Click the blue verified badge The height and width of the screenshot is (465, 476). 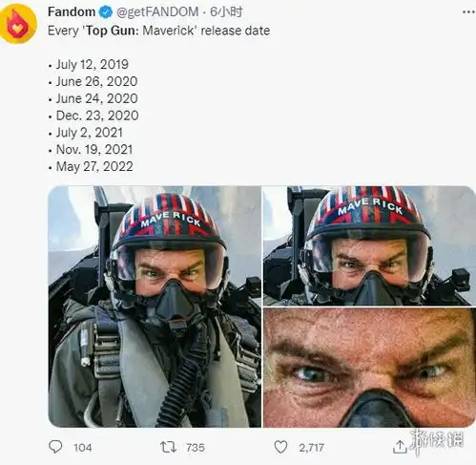coord(106,12)
